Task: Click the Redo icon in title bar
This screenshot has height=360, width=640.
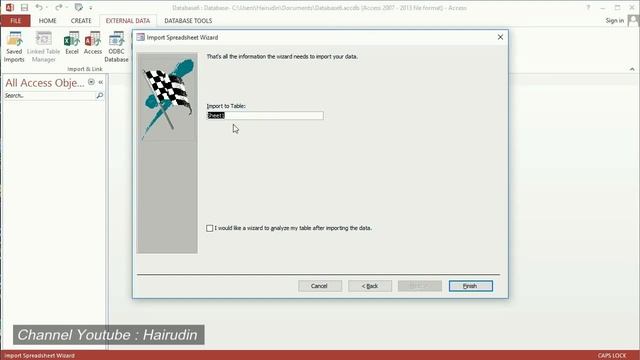Action: (59, 7)
